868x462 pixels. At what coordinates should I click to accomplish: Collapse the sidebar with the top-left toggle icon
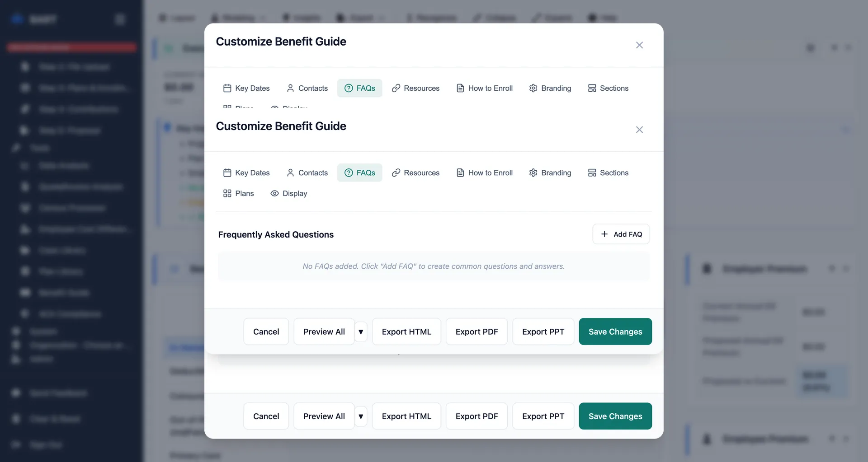tap(120, 19)
